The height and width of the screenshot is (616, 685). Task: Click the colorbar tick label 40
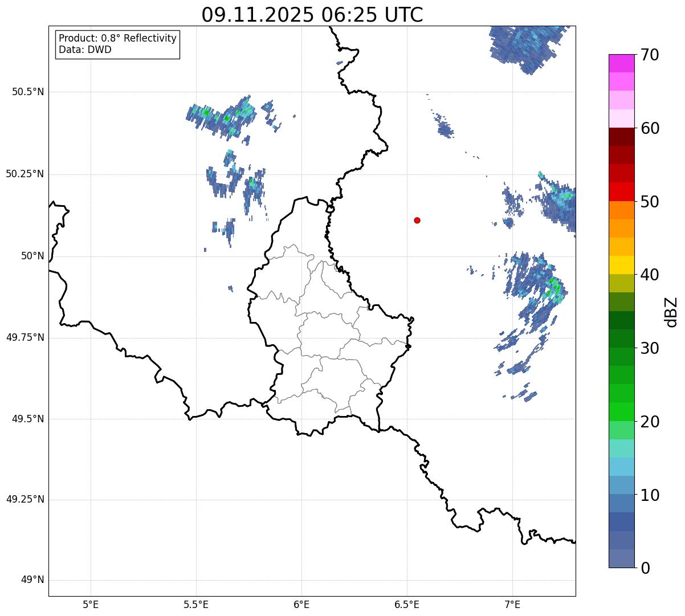650,275
